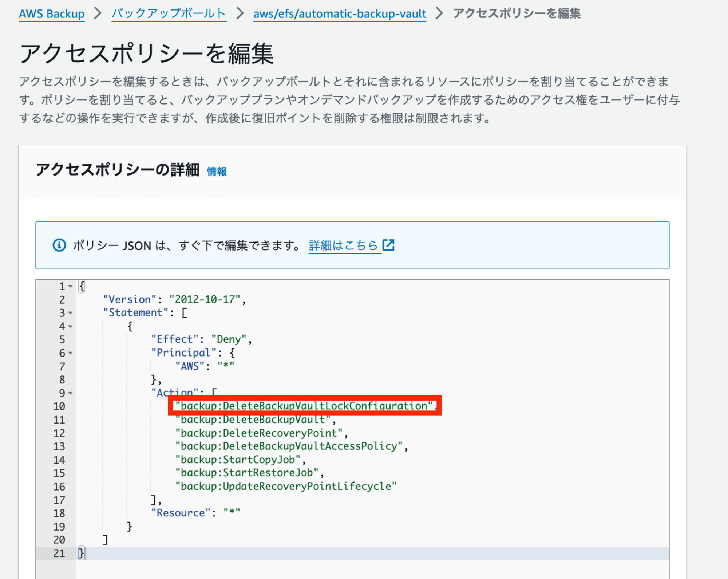Viewport: 728px width, 579px height.
Task: Click "backup:DeleteRecoveryPoint" on line 12
Action: pos(259,433)
